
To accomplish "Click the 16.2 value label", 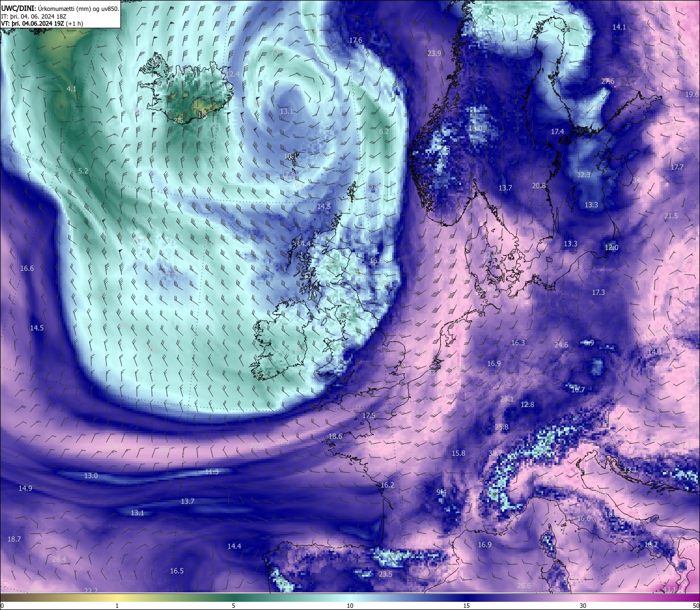I will point(387,485).
